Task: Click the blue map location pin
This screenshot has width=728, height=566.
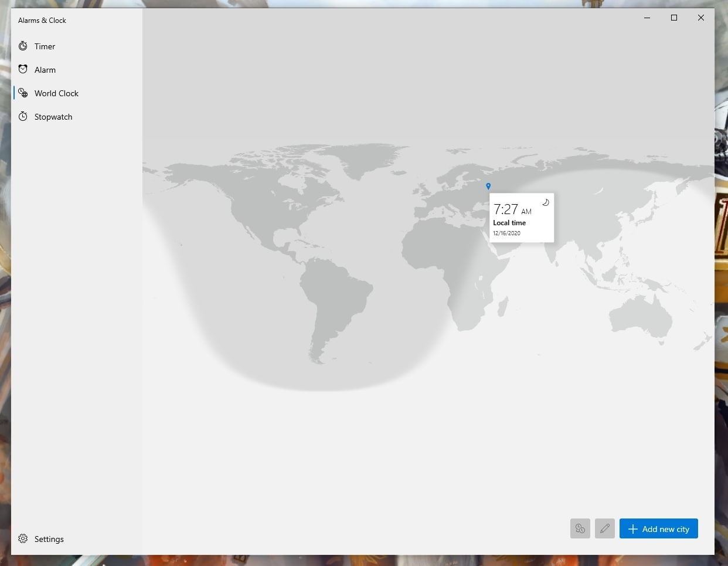Action: [488, 187]
